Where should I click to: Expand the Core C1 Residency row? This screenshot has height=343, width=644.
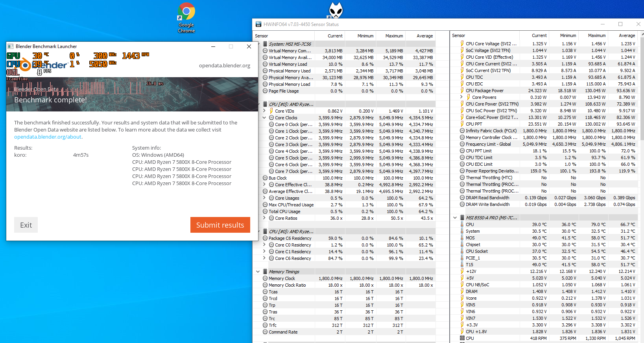(265, 252)
